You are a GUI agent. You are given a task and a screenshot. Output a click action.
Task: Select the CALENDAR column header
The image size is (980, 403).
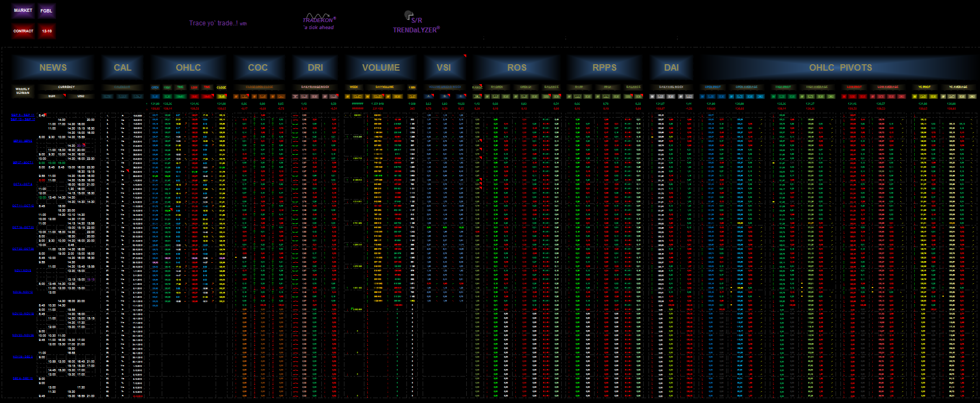[122, 87]
